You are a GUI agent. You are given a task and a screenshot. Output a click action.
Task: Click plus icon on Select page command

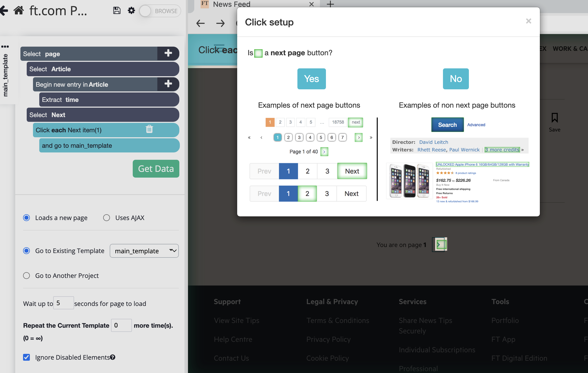168,53
